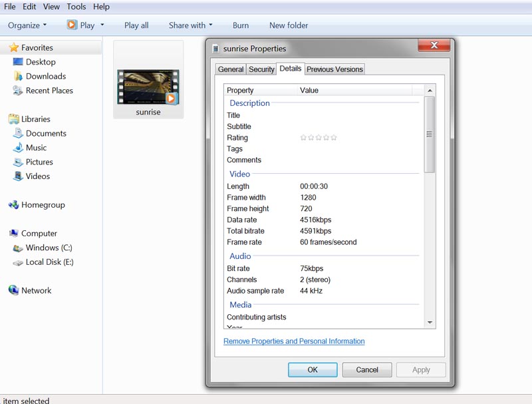532x404 pixels.
Task: Open the Downloads folder icon
Action: 18,77
